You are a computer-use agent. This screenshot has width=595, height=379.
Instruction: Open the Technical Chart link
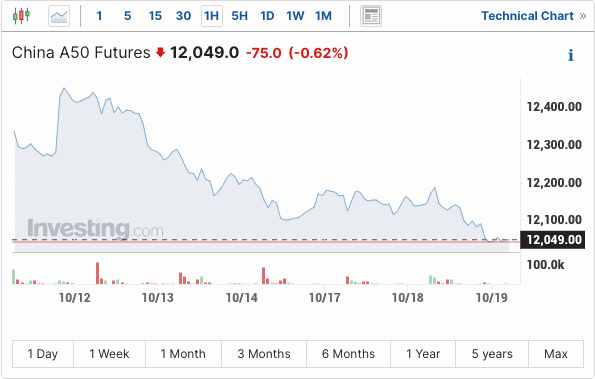(x=534, y=16)
